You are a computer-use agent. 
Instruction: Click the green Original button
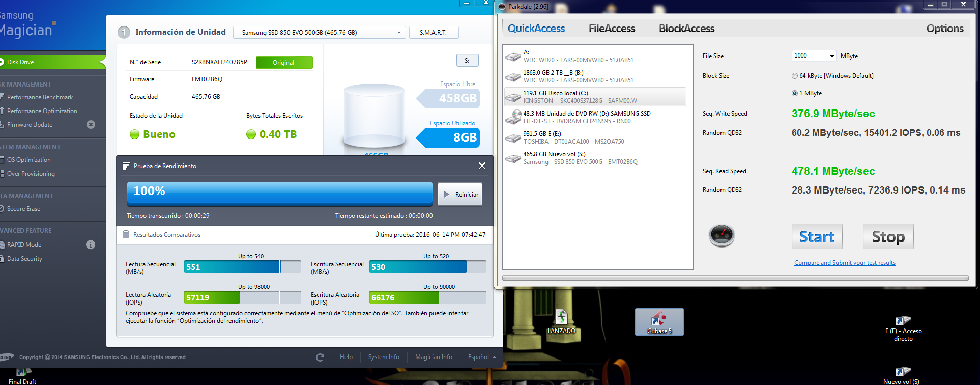(x=284, y=62)
